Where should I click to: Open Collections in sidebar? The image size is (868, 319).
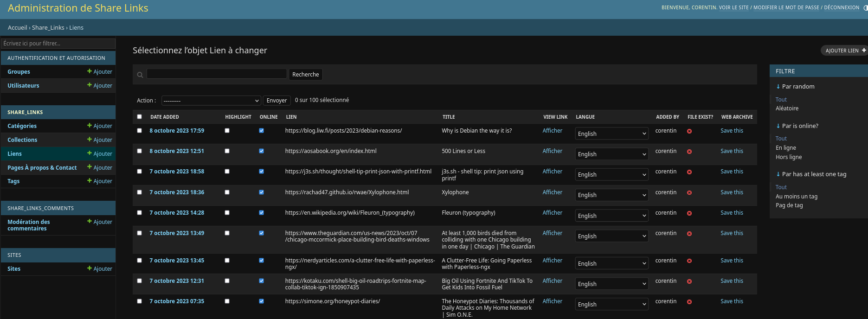(x=22, y=140)
